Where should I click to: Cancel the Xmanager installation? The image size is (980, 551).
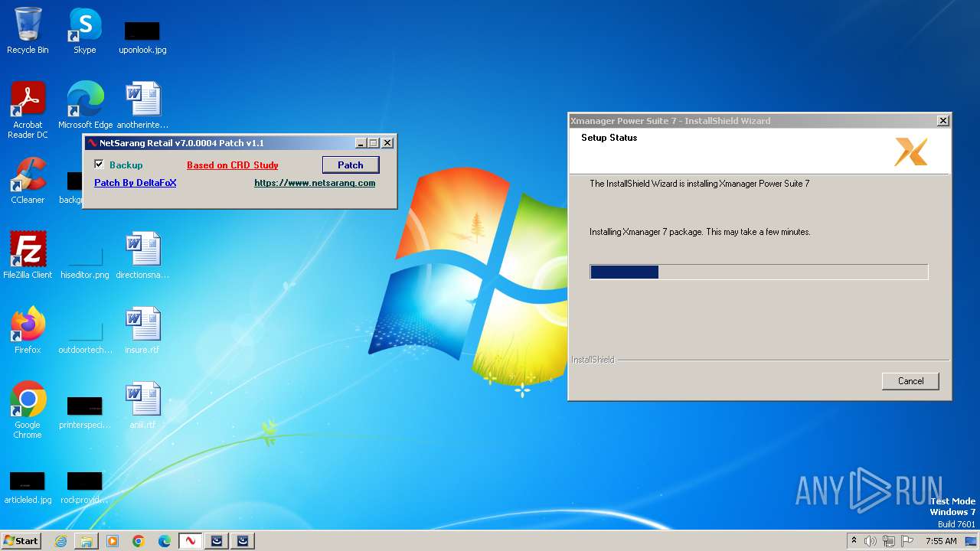(910, 381)
